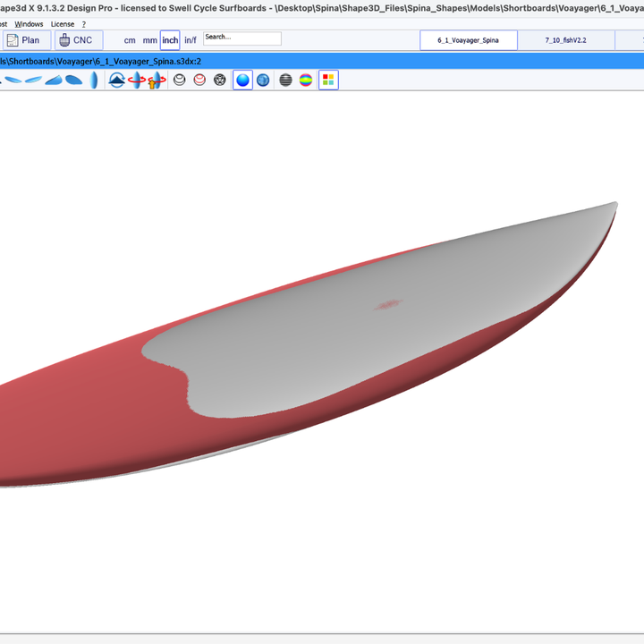
Task: Select the textured globe rendering mode
Action: [x=263, y=80]
